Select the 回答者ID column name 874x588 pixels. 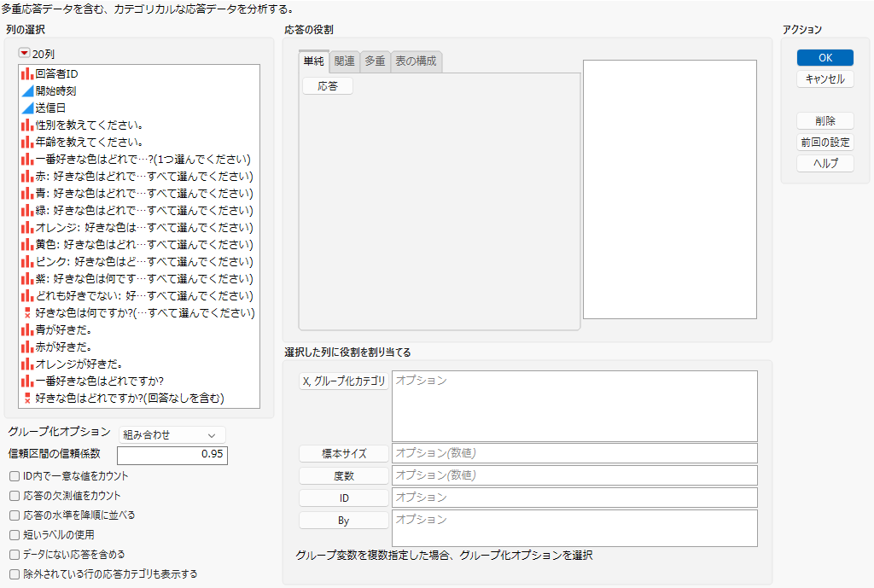pos(57,73)
